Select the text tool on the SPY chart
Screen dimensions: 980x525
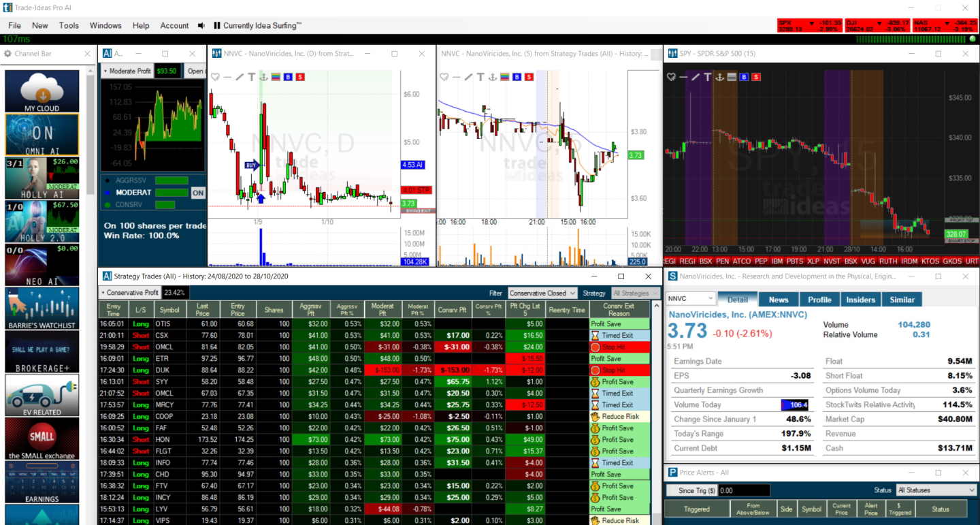(x=708, y=77)
